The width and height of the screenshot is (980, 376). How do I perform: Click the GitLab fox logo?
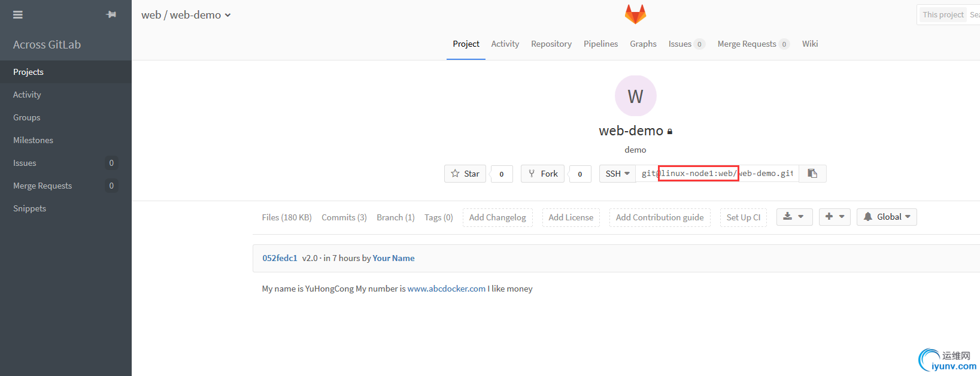[635, 14]
